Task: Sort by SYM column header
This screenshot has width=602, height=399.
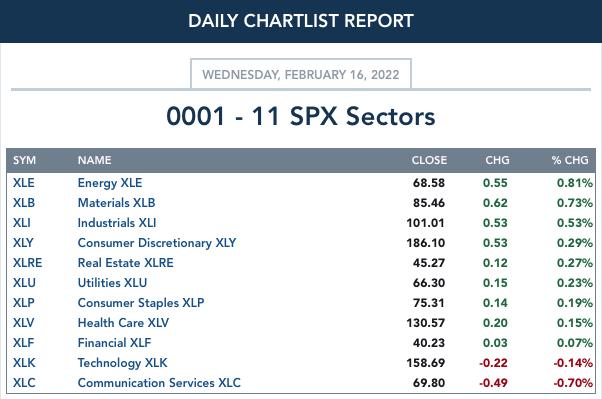Action: [24, 160]
